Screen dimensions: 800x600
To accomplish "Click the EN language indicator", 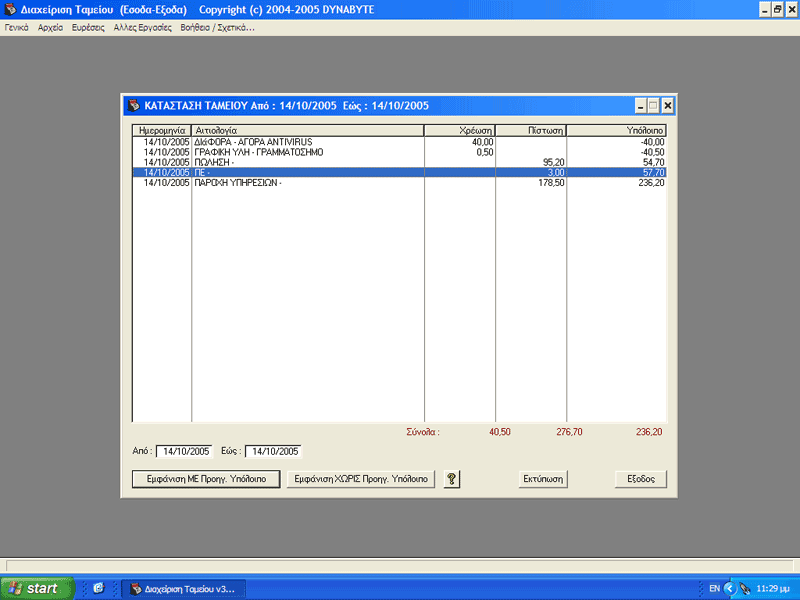I will (x=714, y=589).
